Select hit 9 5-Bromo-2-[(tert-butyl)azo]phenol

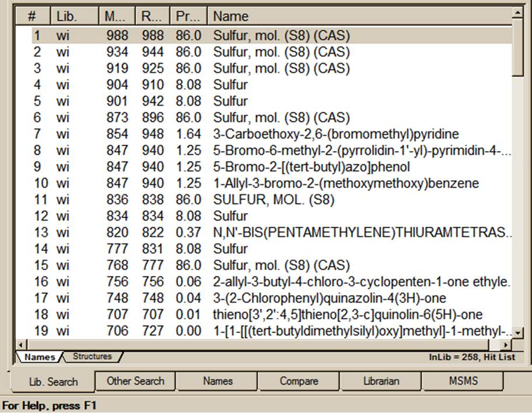(x=311, y=167)
